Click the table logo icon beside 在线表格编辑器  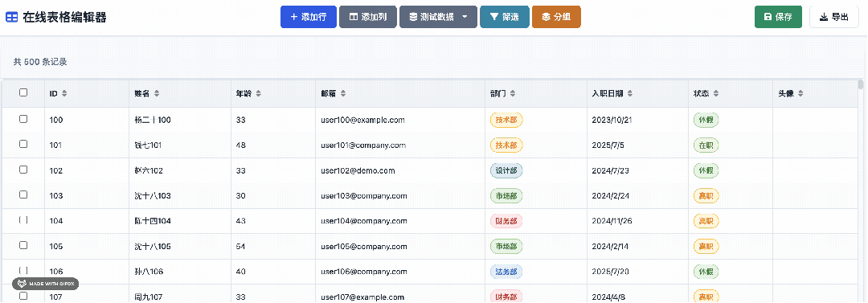(x=11, y=17)
